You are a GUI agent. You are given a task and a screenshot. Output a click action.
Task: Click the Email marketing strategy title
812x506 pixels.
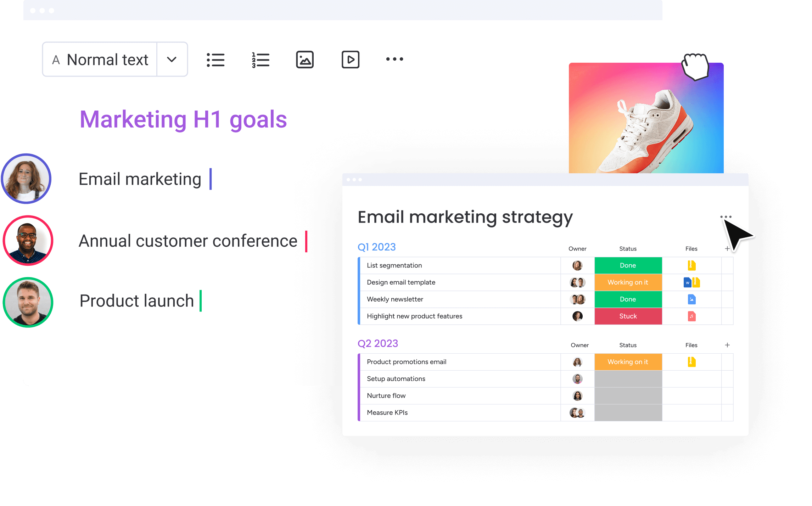pyautogui.click(x=465, y=217)
